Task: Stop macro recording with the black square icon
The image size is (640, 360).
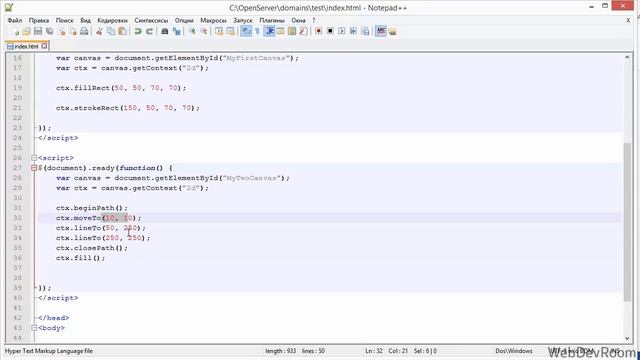Action: pos(330,31)
